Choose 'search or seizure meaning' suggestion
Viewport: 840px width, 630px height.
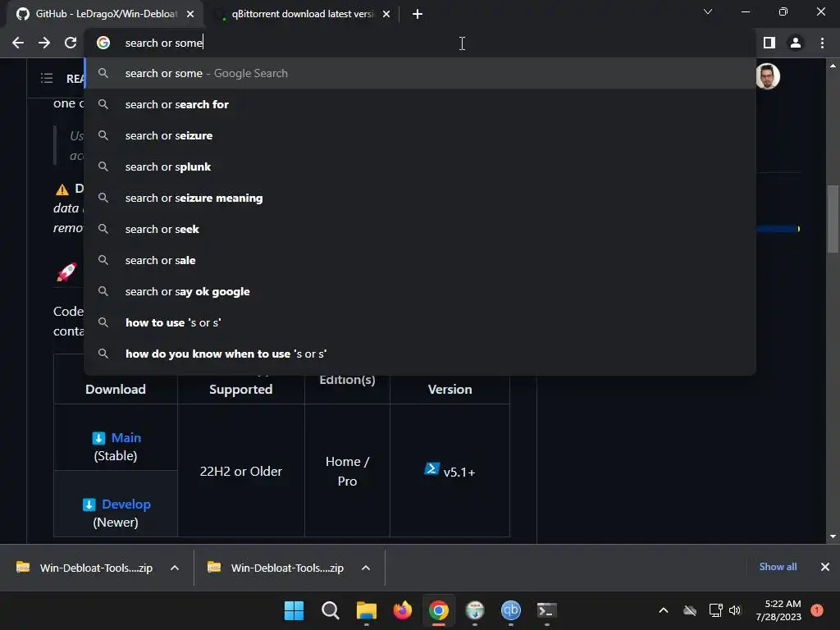point(420,198)
